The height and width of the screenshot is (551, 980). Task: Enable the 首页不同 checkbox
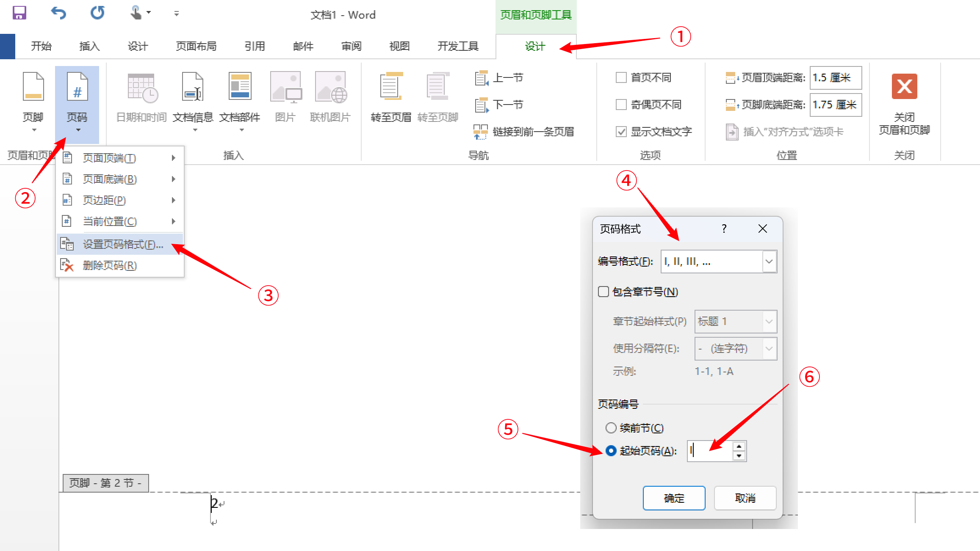[621, 77]
